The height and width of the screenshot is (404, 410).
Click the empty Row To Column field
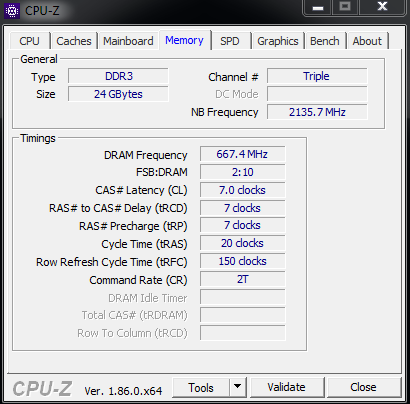[242, 333]
